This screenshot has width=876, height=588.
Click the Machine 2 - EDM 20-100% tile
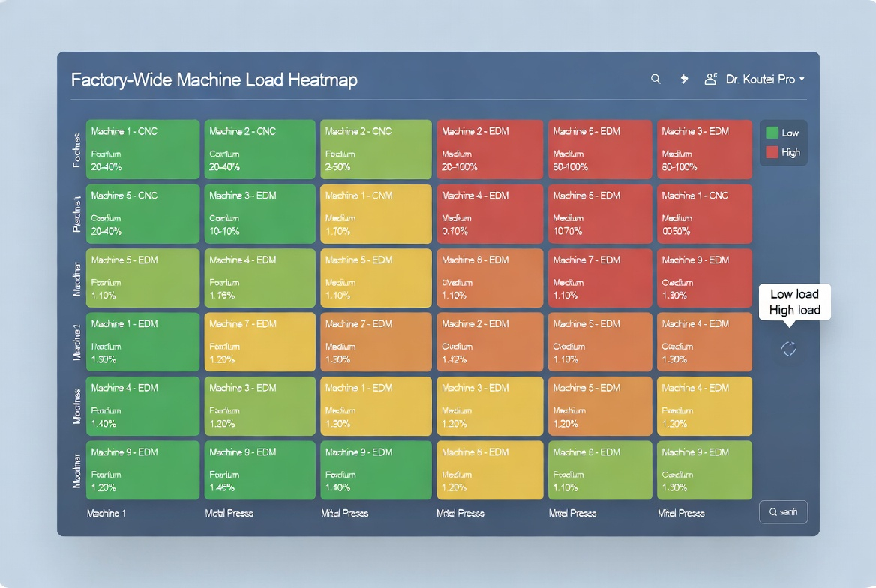click(490, 149)
